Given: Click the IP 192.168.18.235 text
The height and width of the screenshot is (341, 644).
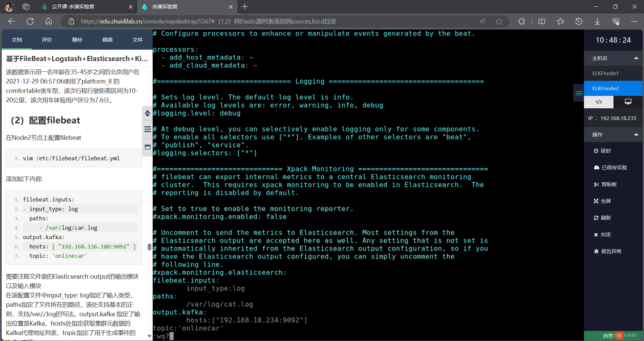Looking at the screenshot, I should 612,118.
